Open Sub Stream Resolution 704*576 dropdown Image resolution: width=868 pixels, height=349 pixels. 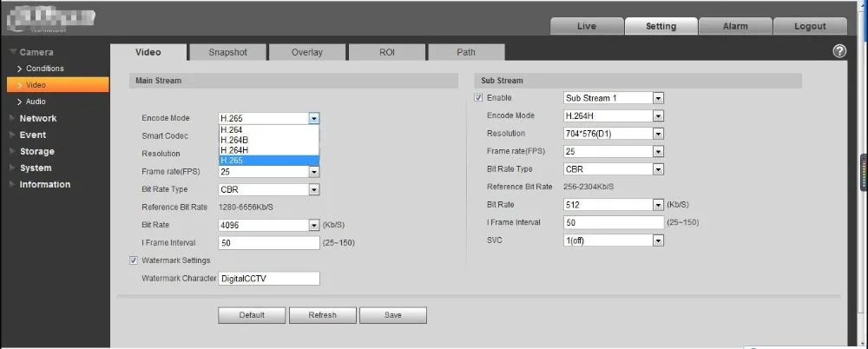pyautogui.click(x=658, y=134)
